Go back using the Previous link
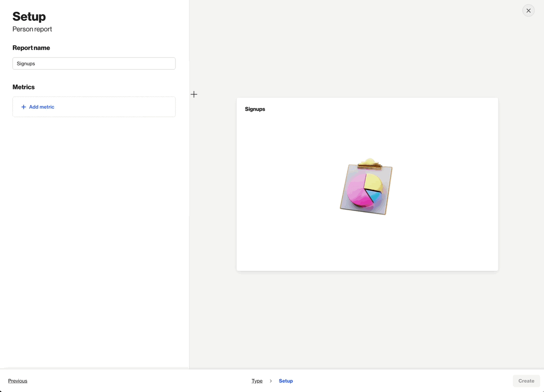 tap(18, 381)
